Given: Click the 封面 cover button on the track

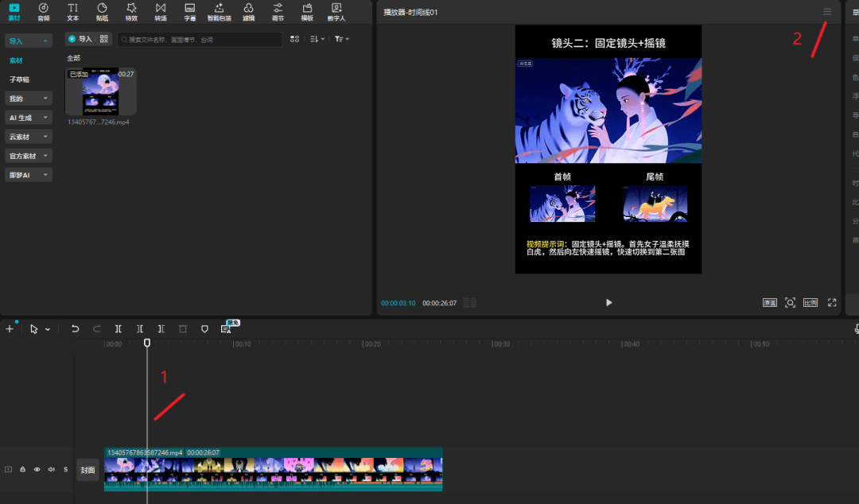Looking at the screenshot, I should pos(87,470).
